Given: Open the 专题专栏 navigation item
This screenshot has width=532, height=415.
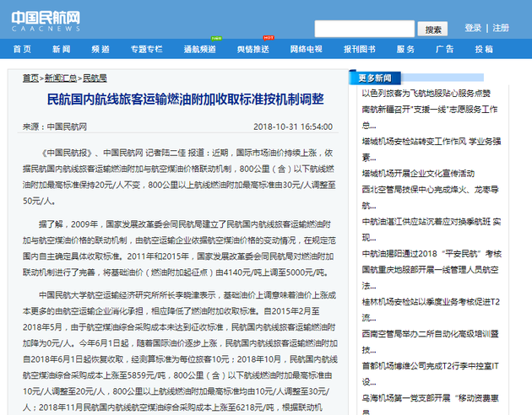Looking at the screenshot, I should pyautogui.click(x=147, y=49).
